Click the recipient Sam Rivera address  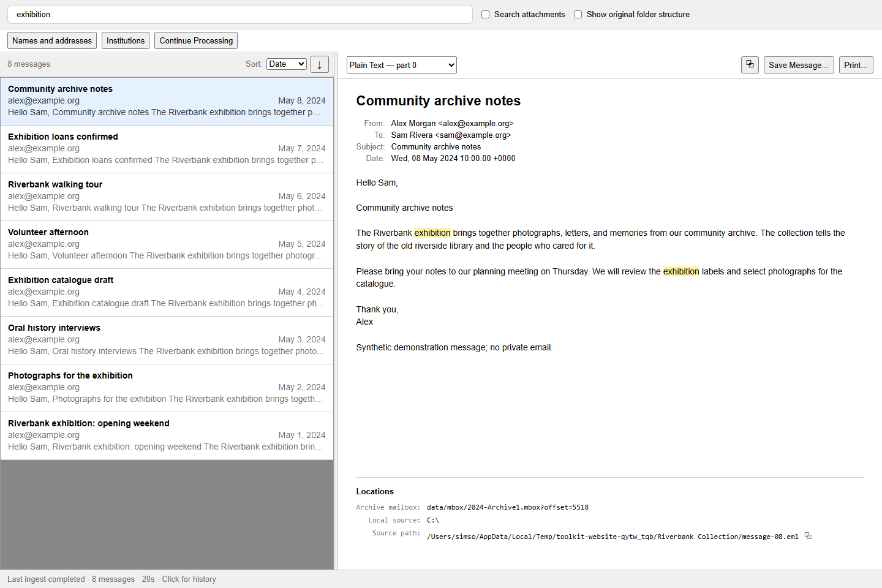pos(451,135)
